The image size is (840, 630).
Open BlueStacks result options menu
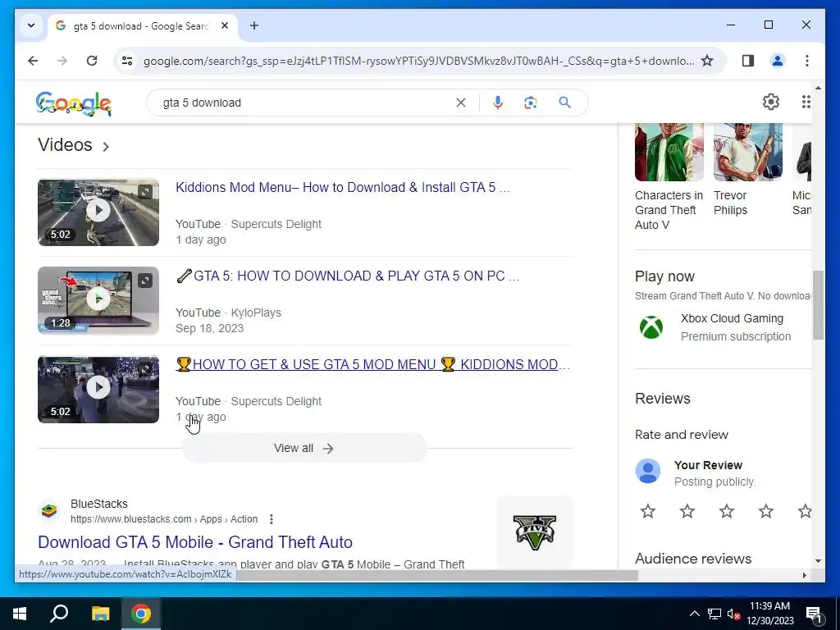(x=272, y=519)
